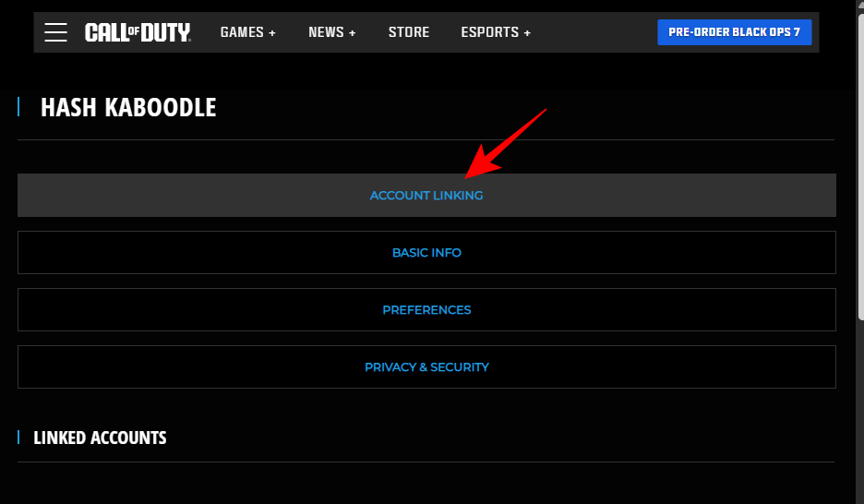
Task: Click the LINKED ACCOUNTS section heading
Action: pos(100,438)
